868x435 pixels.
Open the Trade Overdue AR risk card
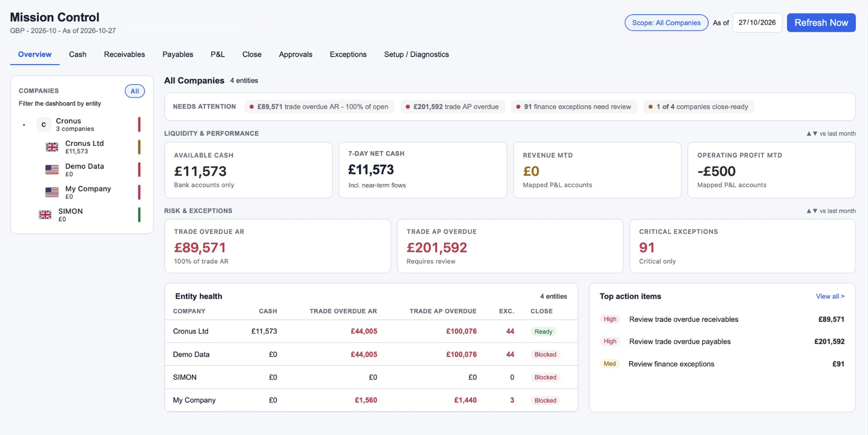(x=277, y=246)
